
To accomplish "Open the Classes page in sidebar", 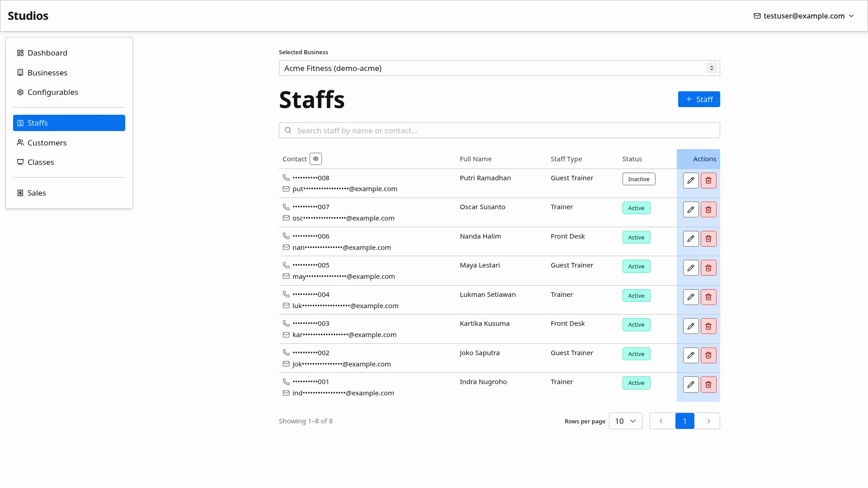I will click(x=69, y=162).
